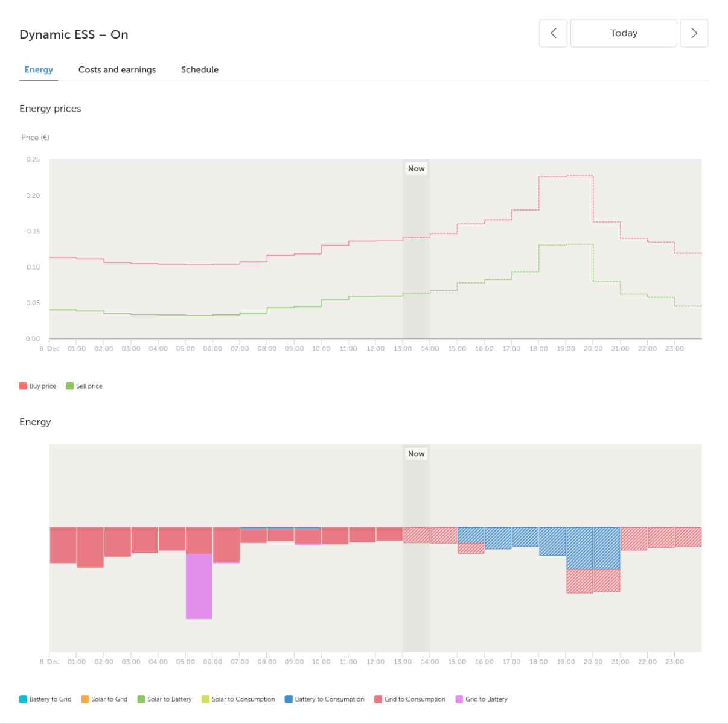This screenshot has height=724, width=728.
Task: Toggle Solar to Grid legend item
Action: pyautogui.click(x=104, y=699)
